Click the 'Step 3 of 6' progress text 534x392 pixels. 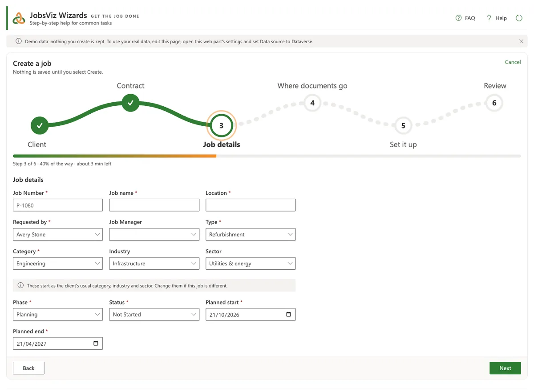[62, 164]
